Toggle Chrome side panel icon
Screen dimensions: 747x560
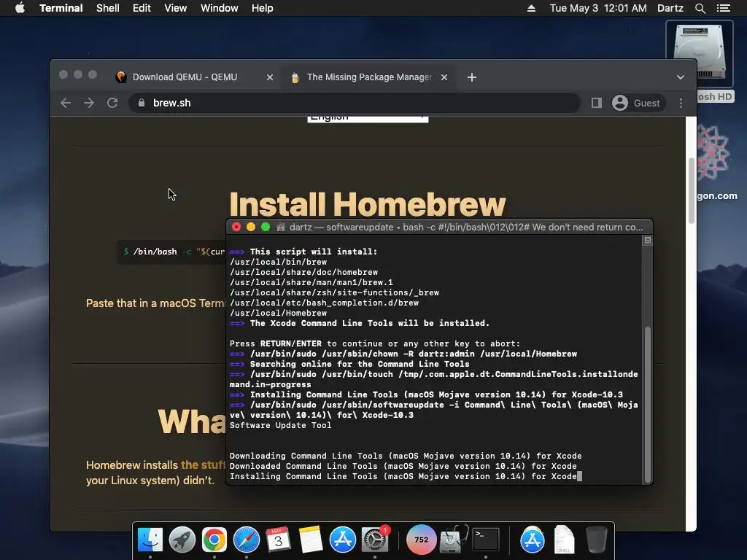[x=597, y=103]
